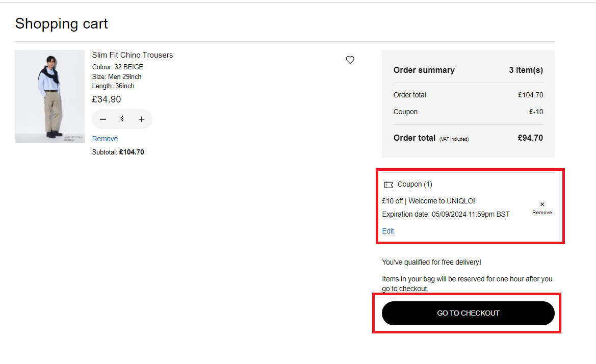
Task: Click the Remove label under coupon X
Action: pyautogui.click(x=542, y=213)
